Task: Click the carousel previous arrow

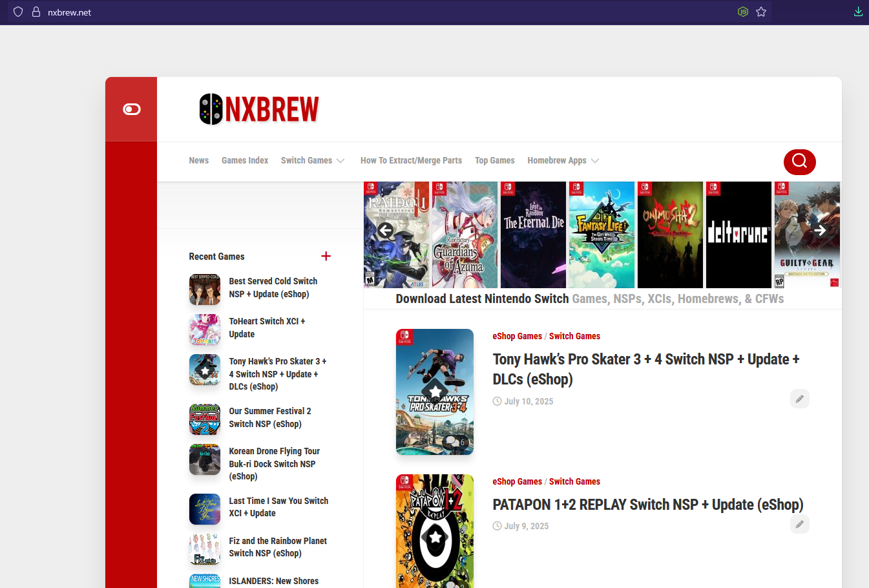Action: coord(386,230)
